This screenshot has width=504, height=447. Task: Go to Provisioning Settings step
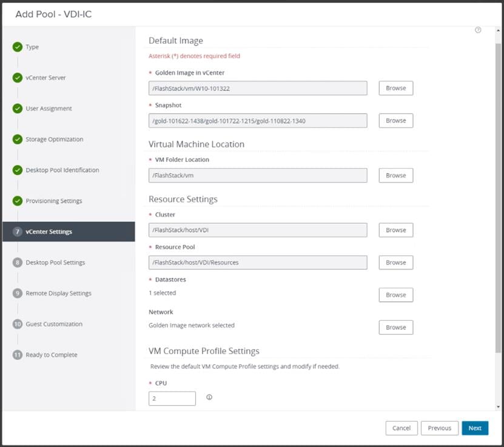pyautogui.click(x=53, y=201)
